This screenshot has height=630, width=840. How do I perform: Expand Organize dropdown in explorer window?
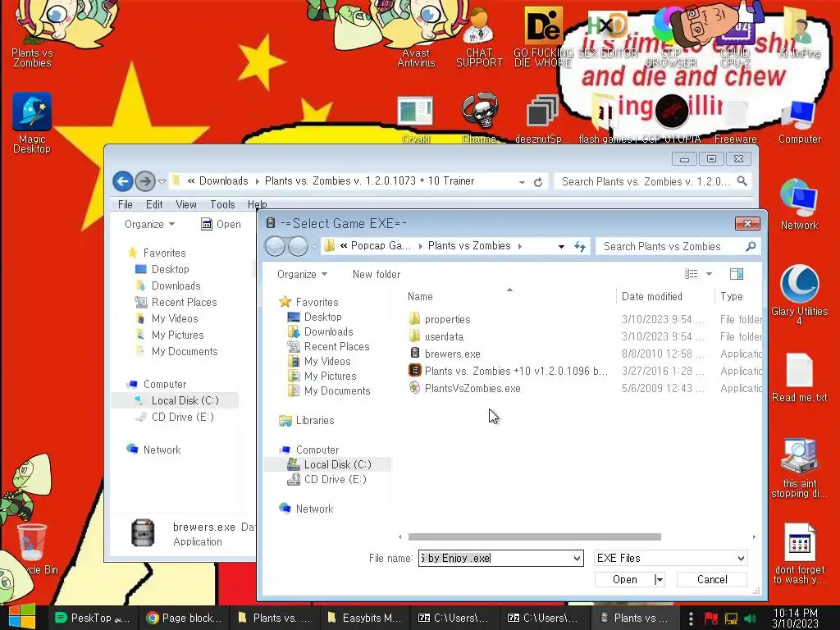(149, 225)
